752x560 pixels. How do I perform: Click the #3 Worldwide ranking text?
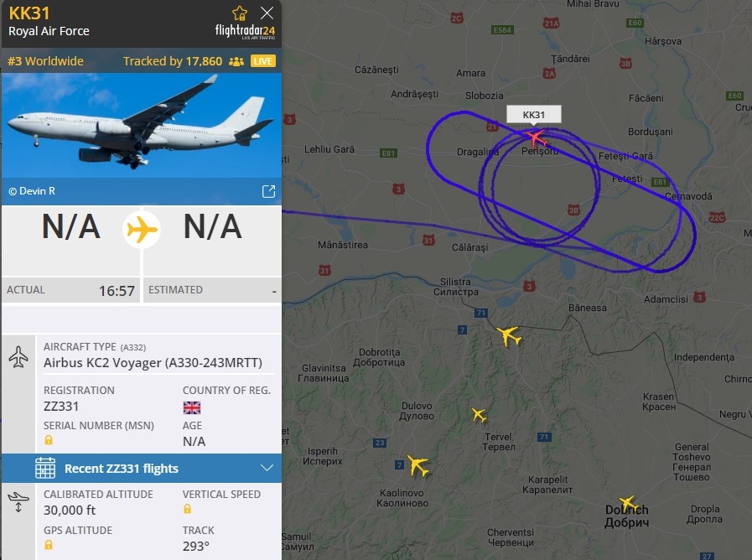[x=45, y=61]
